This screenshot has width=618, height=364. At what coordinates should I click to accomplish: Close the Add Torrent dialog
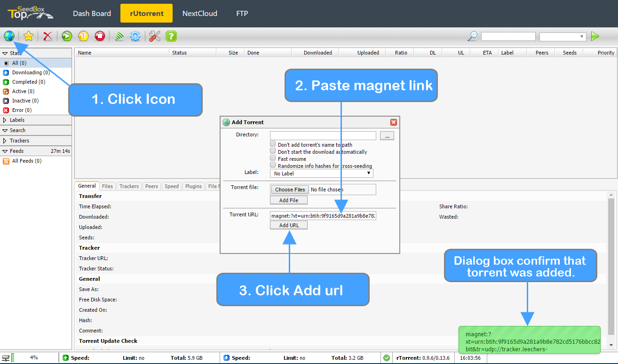click(394, 122)
